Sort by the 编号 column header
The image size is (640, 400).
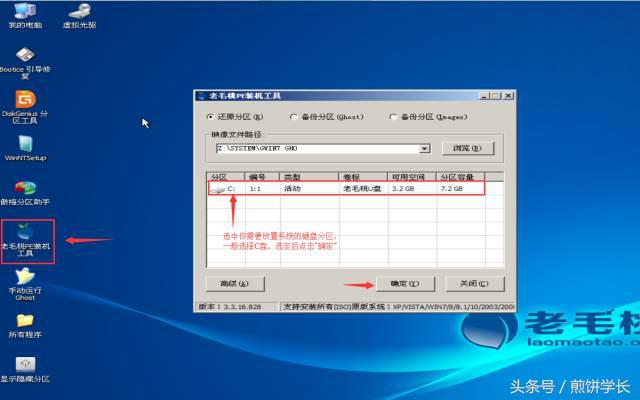[x=262, y=177]
